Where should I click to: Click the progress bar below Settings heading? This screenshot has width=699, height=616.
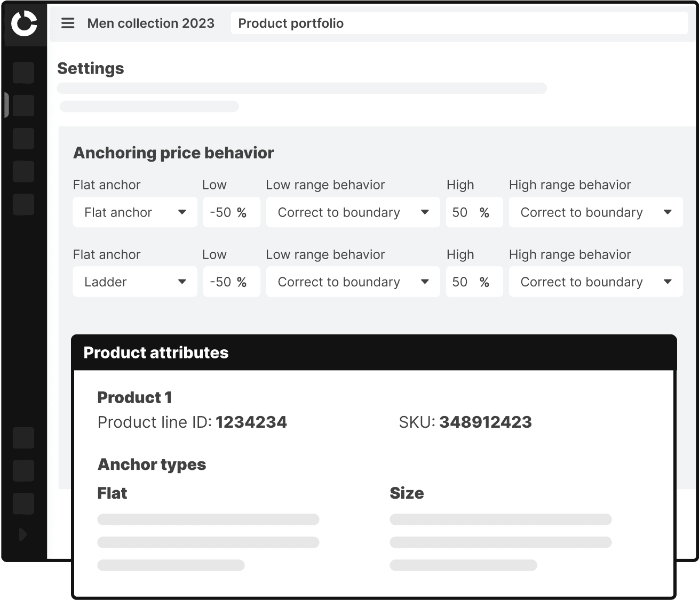point(301,89)
